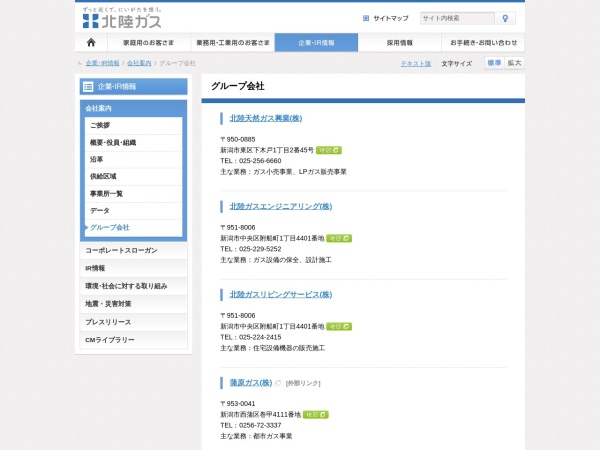
Task: Open 地震・災害対策 sidebar item
Action: pyautogui.click(x=134, y=304)
